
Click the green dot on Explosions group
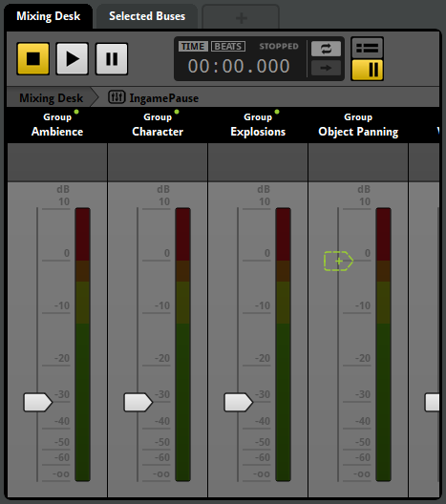[x=277, y=112]
